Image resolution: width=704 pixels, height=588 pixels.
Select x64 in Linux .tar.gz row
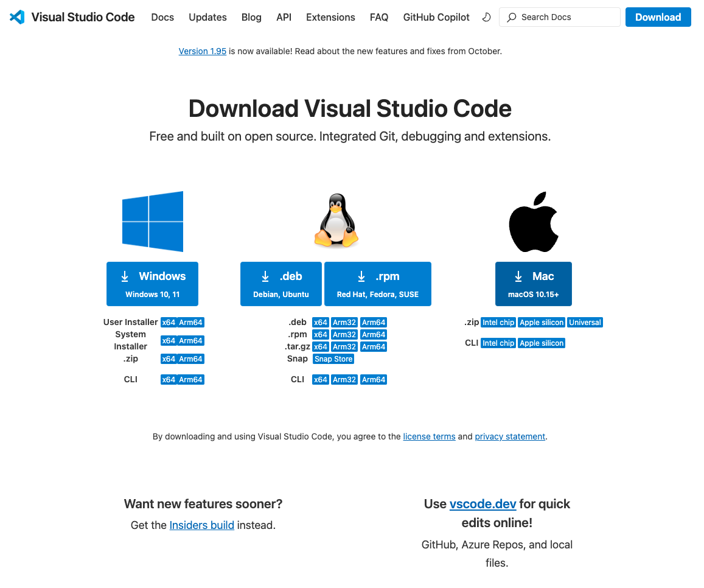[321, 347]
